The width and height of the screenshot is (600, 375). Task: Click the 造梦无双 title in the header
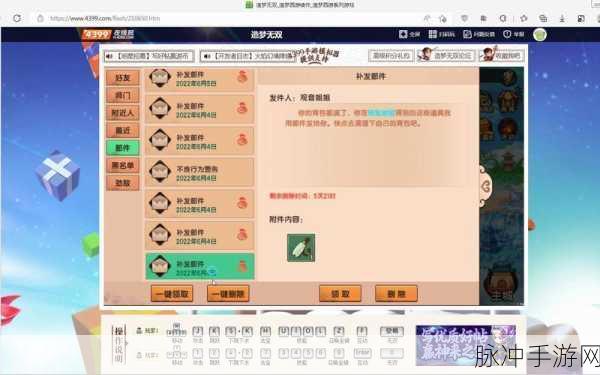[x=267, y=35]
